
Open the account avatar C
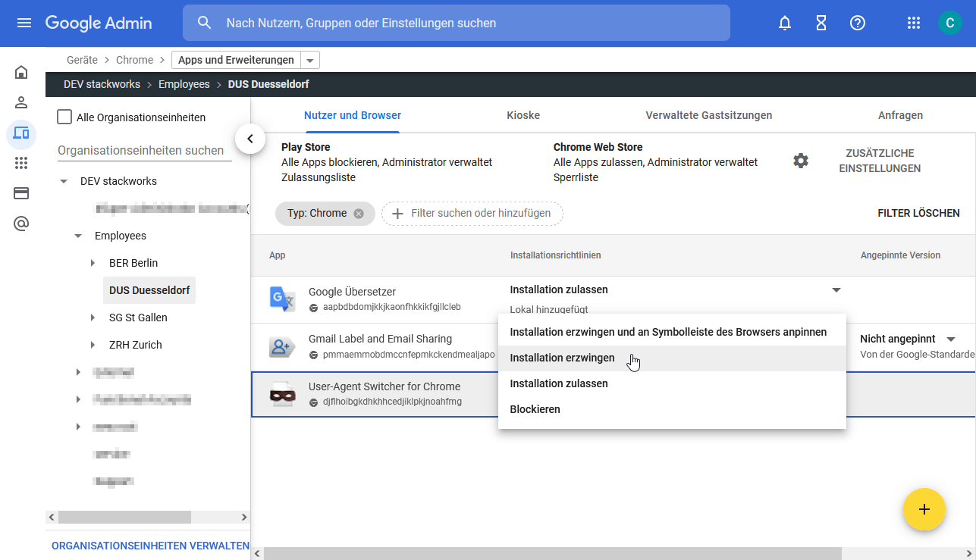click(949, 23)
